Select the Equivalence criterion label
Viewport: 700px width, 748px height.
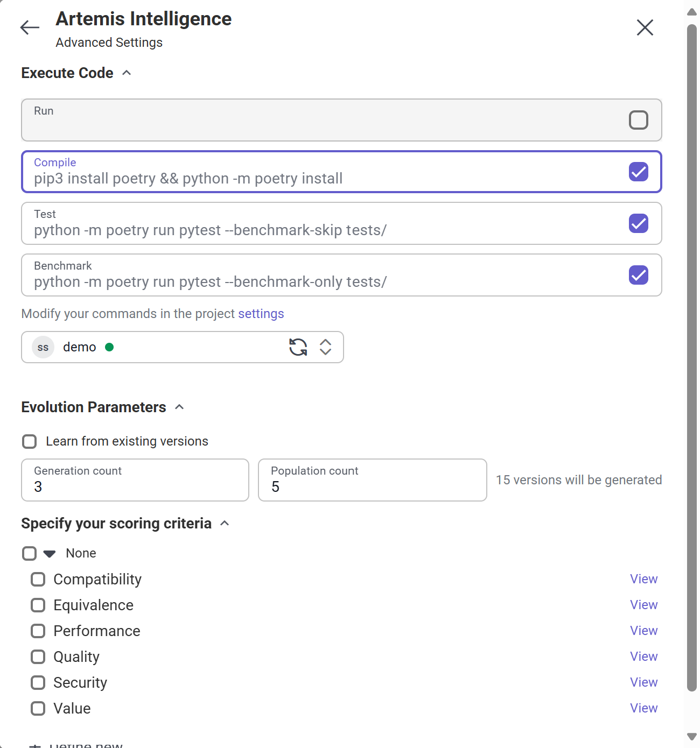[x=93, y=605]
